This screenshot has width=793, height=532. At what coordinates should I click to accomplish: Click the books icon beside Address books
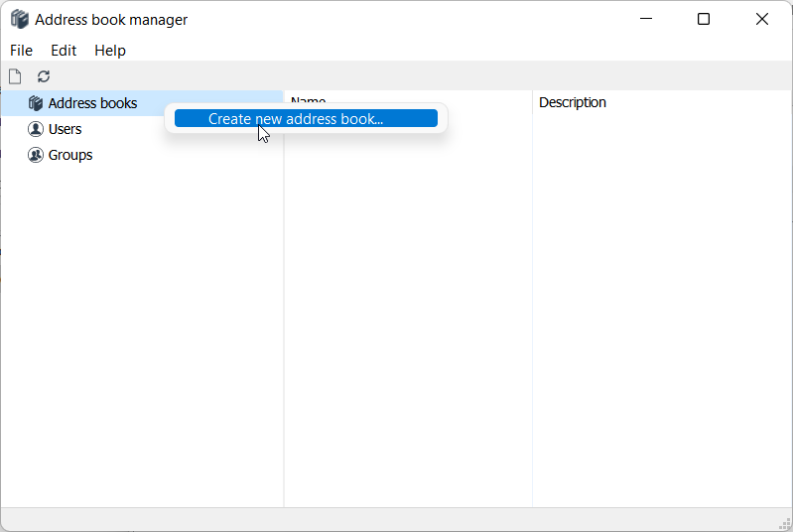[36, 103]
